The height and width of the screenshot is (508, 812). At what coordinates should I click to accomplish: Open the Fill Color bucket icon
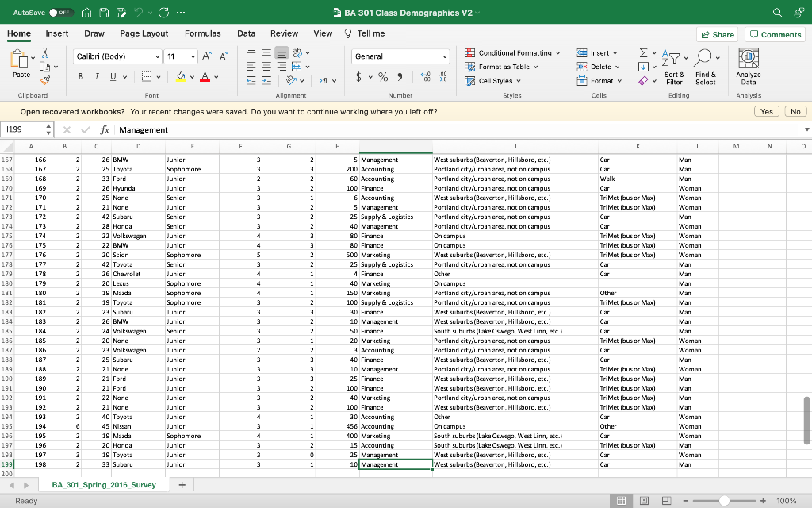click(181, 77)
